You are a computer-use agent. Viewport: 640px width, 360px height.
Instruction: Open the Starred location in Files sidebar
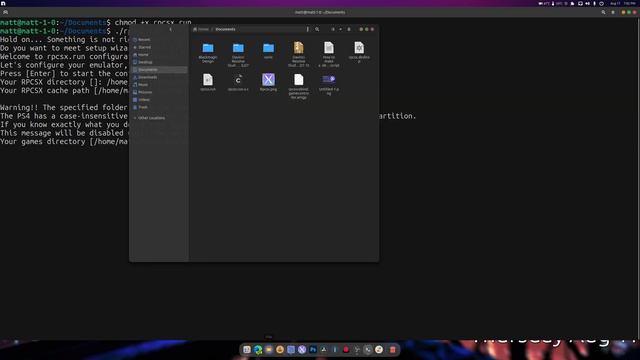(x=159, y=47)
